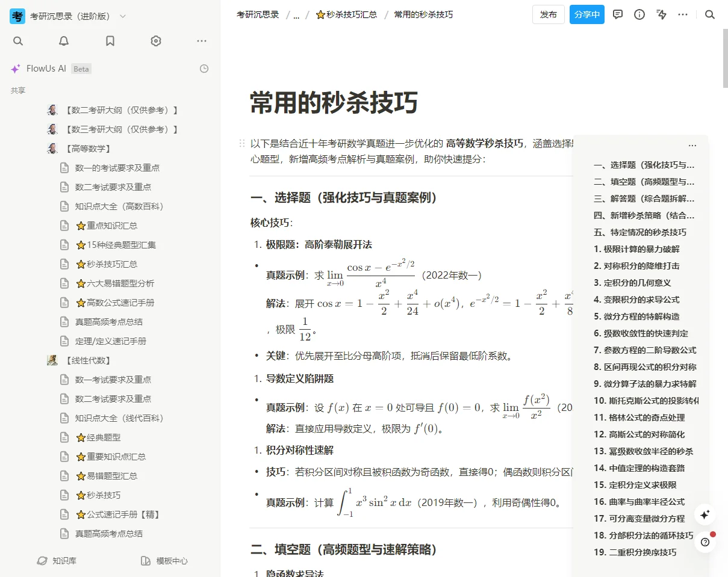Open the bookmarks icon in sidebar
This screenshot has width=728, height=577.
click(110, 41)
